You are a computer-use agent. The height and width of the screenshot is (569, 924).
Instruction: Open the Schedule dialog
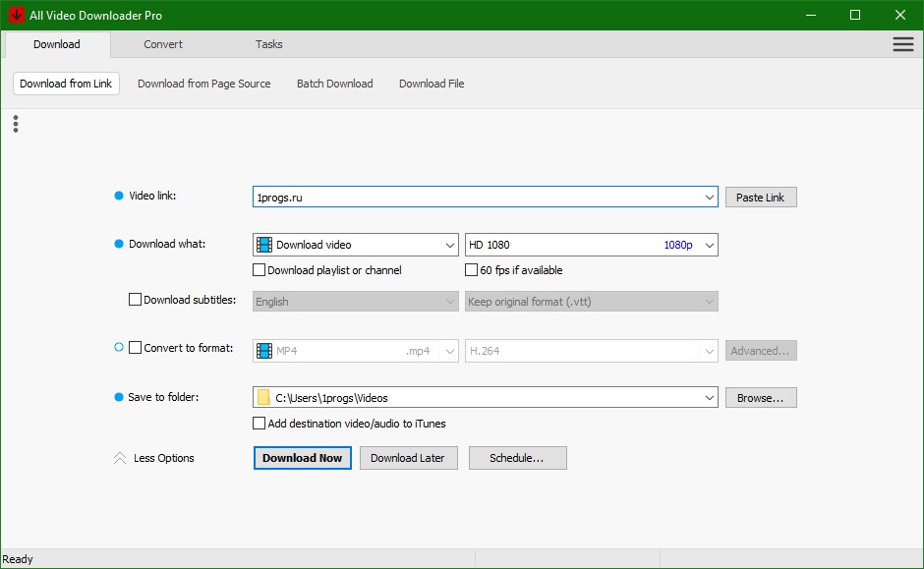[517, 457]
